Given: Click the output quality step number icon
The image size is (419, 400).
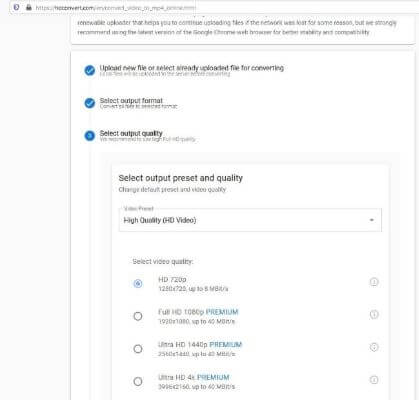Looking at the screenshot, I should point(90,136).
